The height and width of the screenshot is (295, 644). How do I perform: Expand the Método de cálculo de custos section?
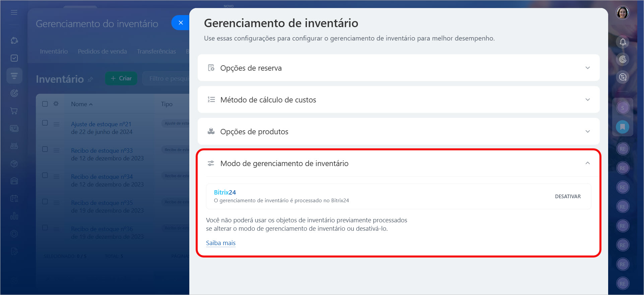[x=398, y=99]
